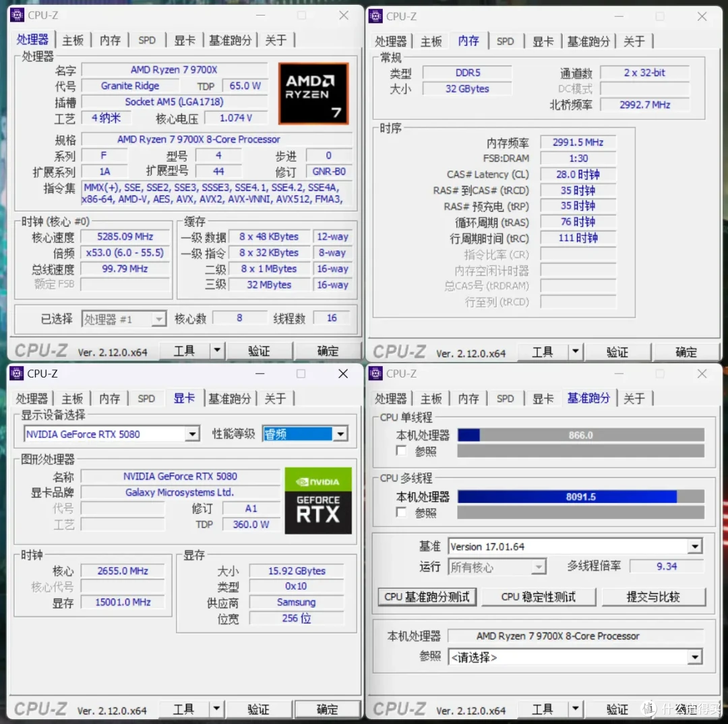Screen dimensions: 728x724
Task: Click 确定 button in memory window
Action: tap(686, 352)
